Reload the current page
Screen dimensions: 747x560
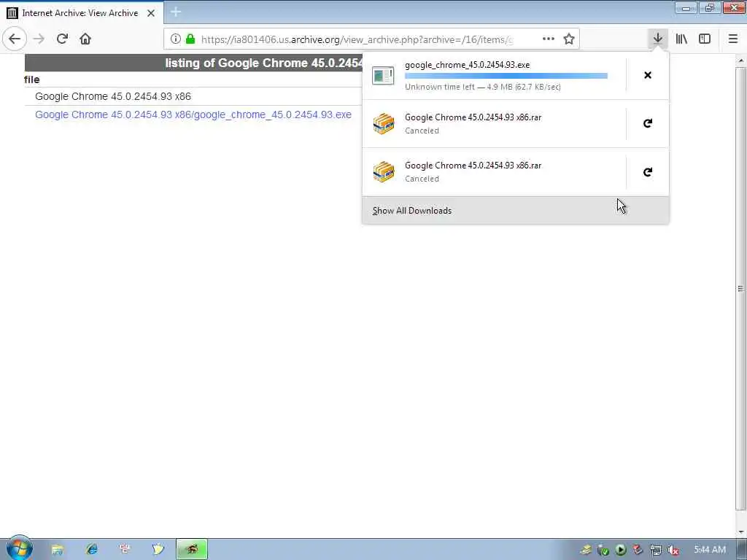point(62,39)
